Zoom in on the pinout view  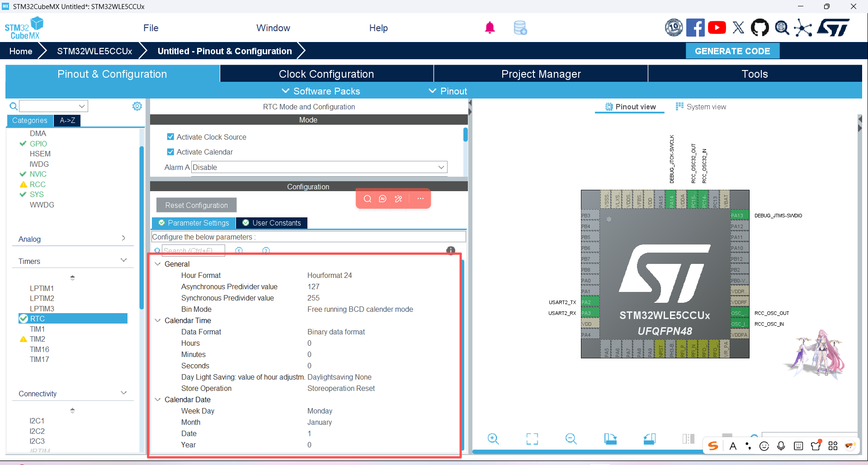[493, 439]
